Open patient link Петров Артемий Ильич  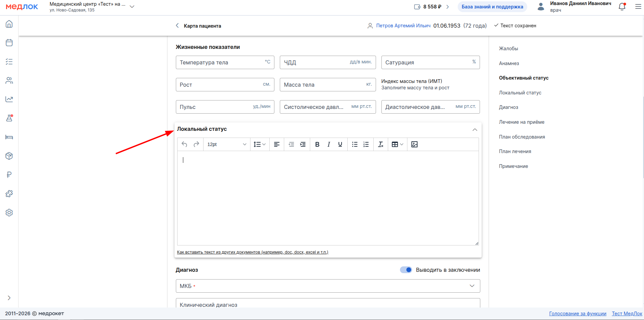(403, 26)
